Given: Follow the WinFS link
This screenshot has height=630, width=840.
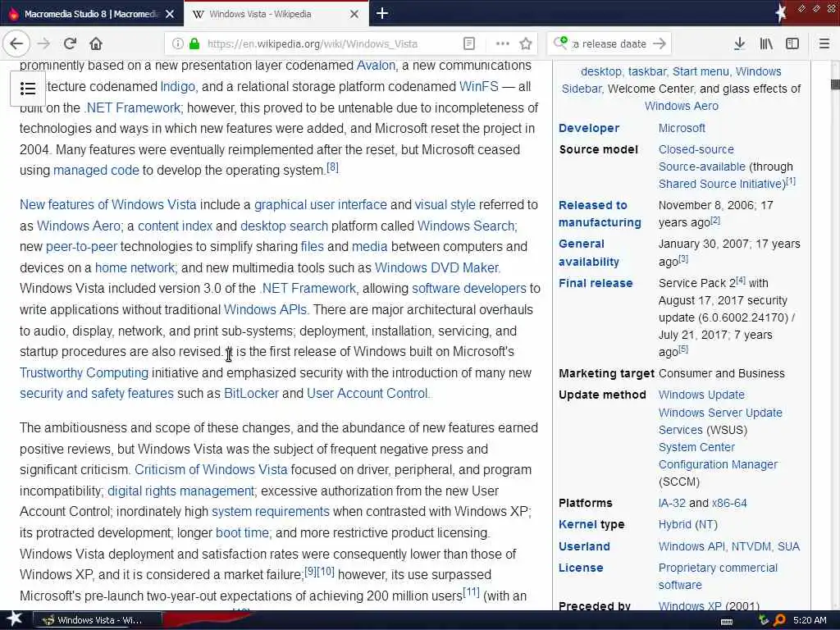Looking at the screenshot, I should (478, 86).
